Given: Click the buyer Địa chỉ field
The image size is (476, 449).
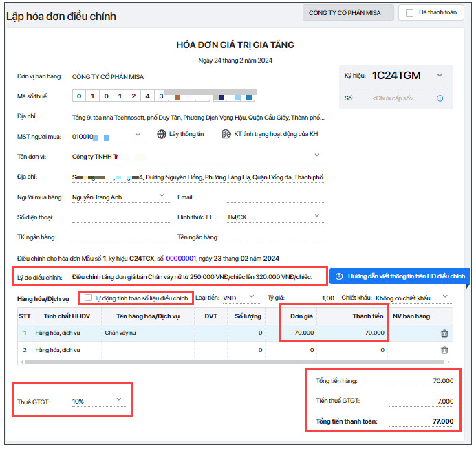Looking at the screenshot, I should tap(199, 177).
